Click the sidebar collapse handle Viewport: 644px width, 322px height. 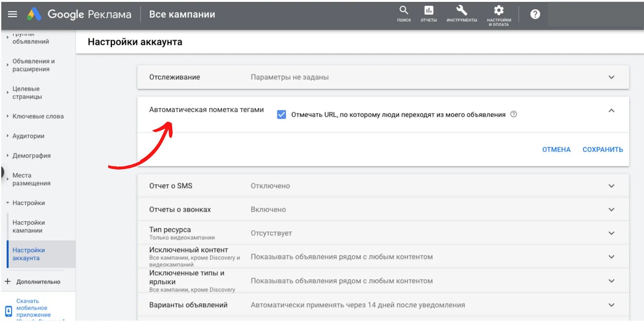pos(2,173)
